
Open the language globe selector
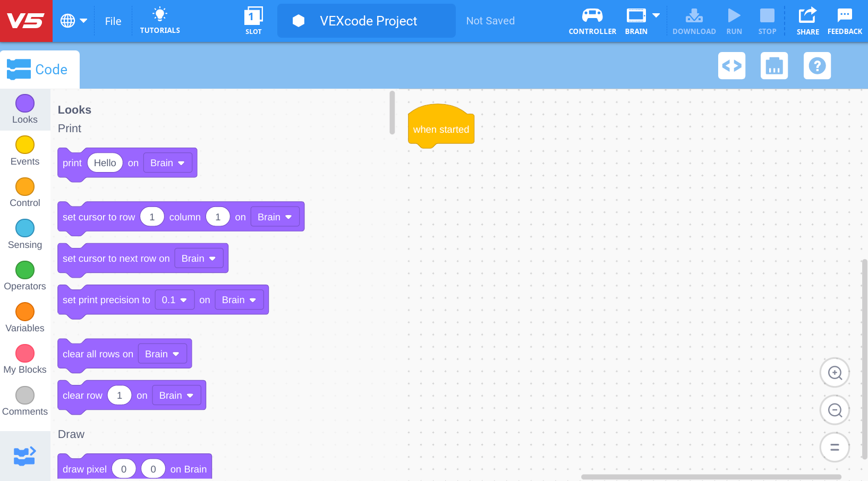74,20
